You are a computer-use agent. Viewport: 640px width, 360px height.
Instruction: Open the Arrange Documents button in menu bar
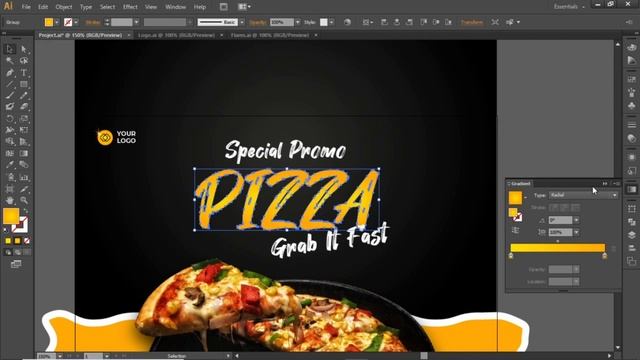[244, 7]
